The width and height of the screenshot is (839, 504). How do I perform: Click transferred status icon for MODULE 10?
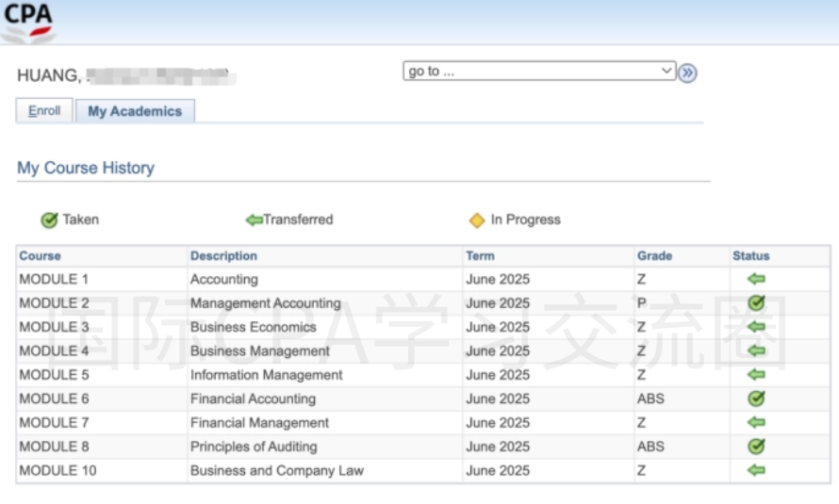click(756, 470)
